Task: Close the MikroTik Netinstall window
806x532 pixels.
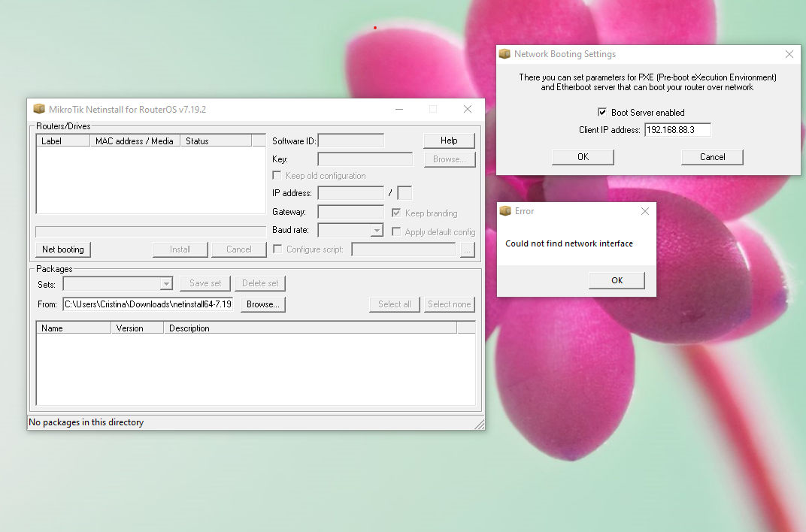Action: [x=467, y=109]
